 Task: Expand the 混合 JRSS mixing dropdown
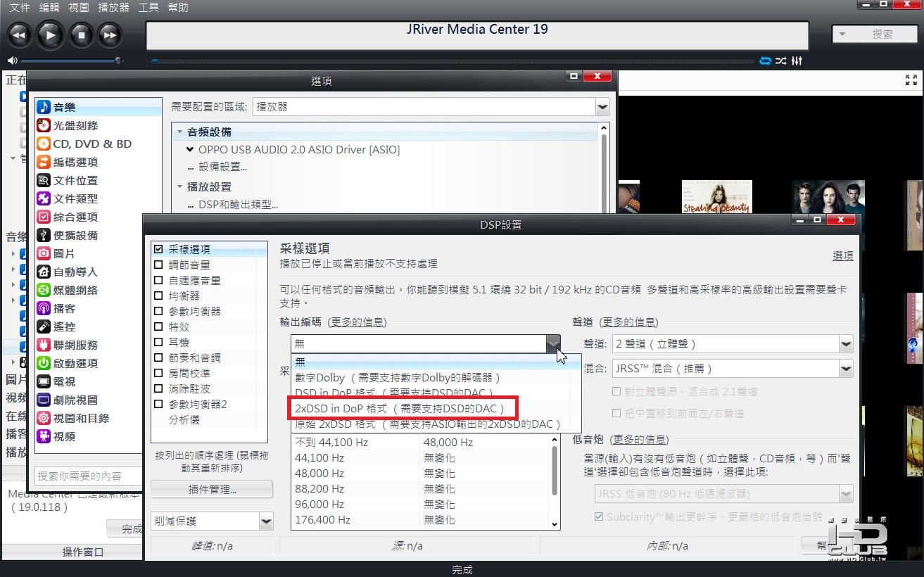click(x=732, y=368)
